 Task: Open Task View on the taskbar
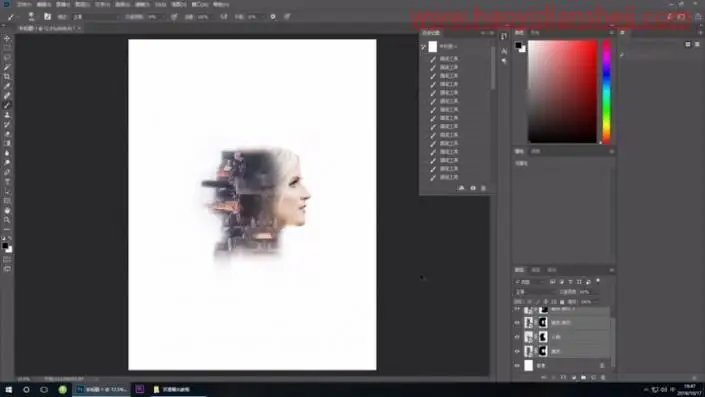tap(44, 389)
